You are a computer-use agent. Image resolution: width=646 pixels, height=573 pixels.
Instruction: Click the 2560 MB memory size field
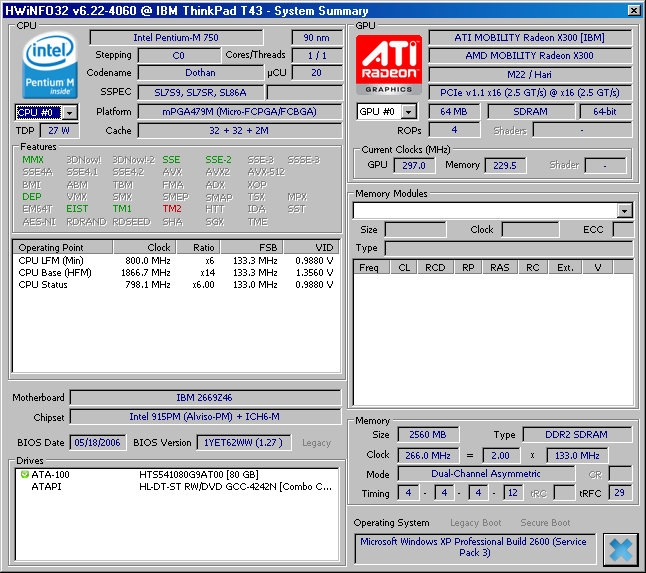pos(428,435)
